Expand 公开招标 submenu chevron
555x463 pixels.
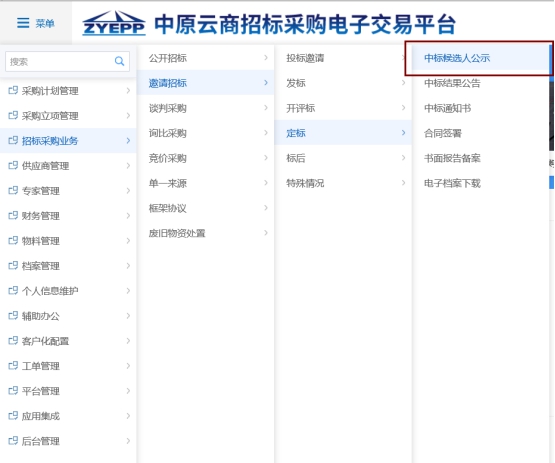(x=266, y=58)
